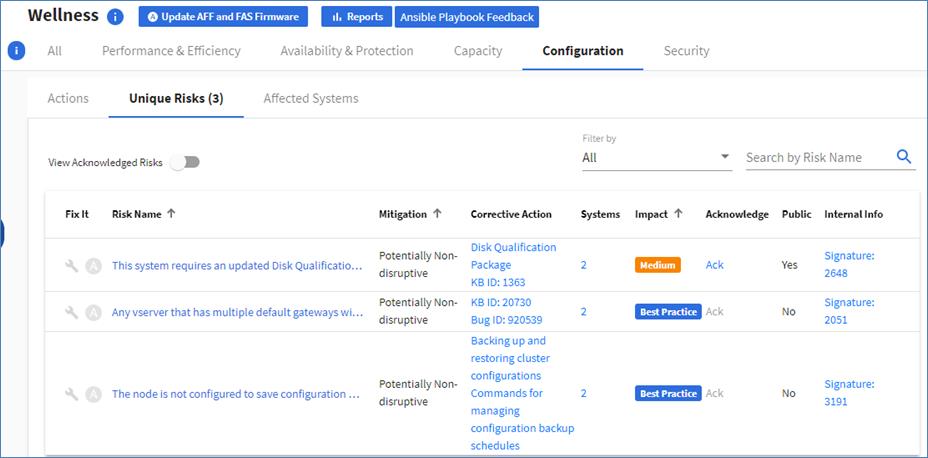This screenshot has width=928, height=458.
Task: Select the Capacity tab
Action: [x=478, y=51]
